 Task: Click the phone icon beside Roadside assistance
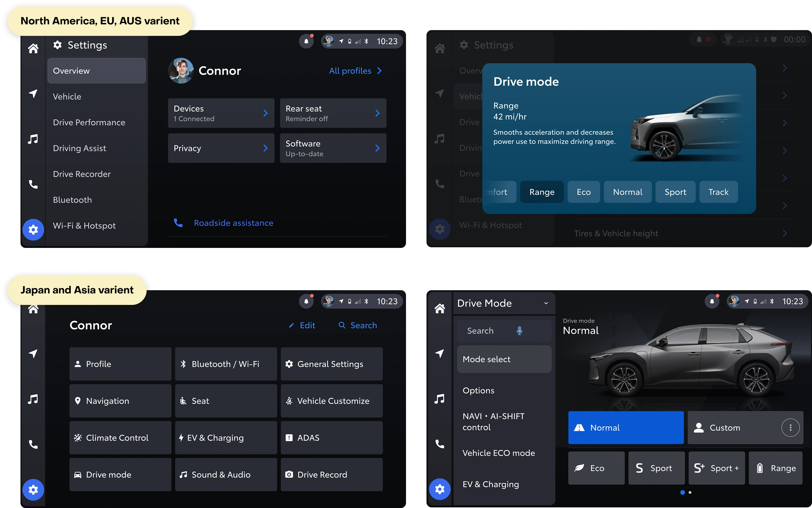pyautogui.click(x=178, y=223)
